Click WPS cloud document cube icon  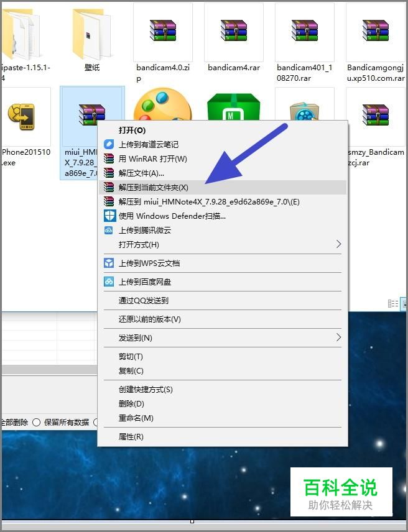pos(109,263)
